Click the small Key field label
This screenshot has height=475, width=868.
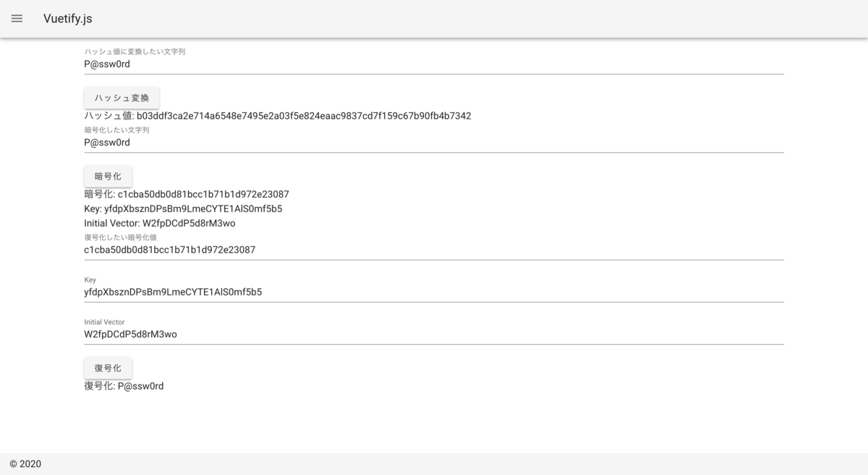coord(90,279)
